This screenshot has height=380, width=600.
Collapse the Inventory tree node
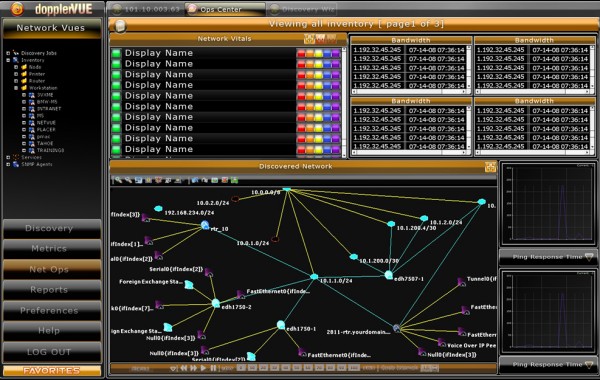8,60
